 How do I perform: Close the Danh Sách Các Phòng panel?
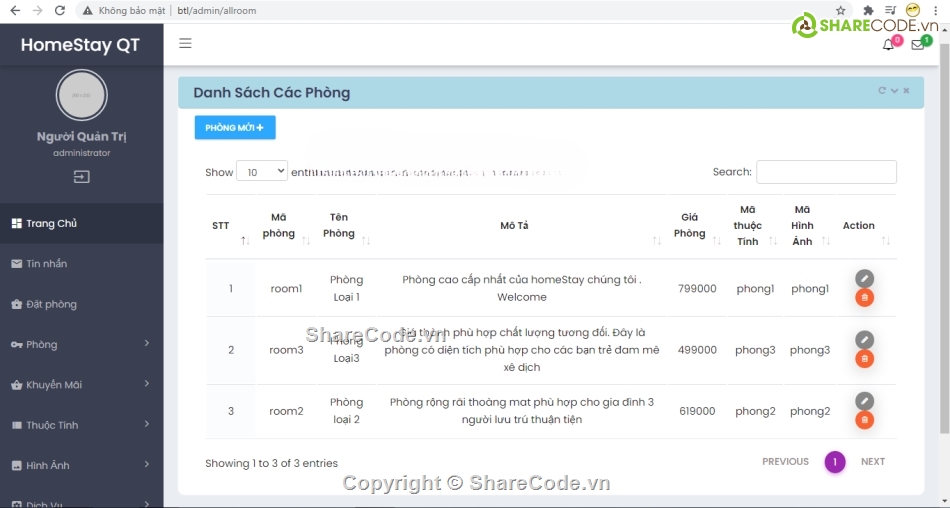906,90
